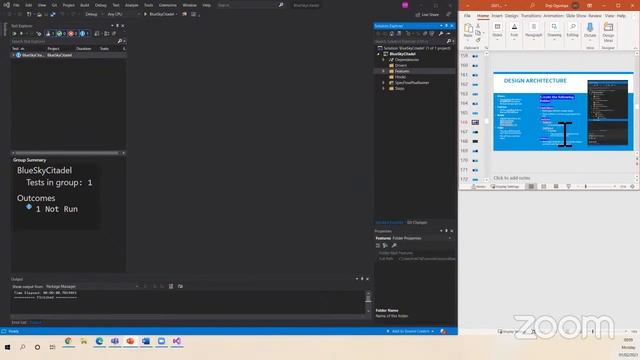This screenshot has width=640, height=360.
Task: Open Microsoft Teams from the taskbar
Action: click(x=115, y=341)
